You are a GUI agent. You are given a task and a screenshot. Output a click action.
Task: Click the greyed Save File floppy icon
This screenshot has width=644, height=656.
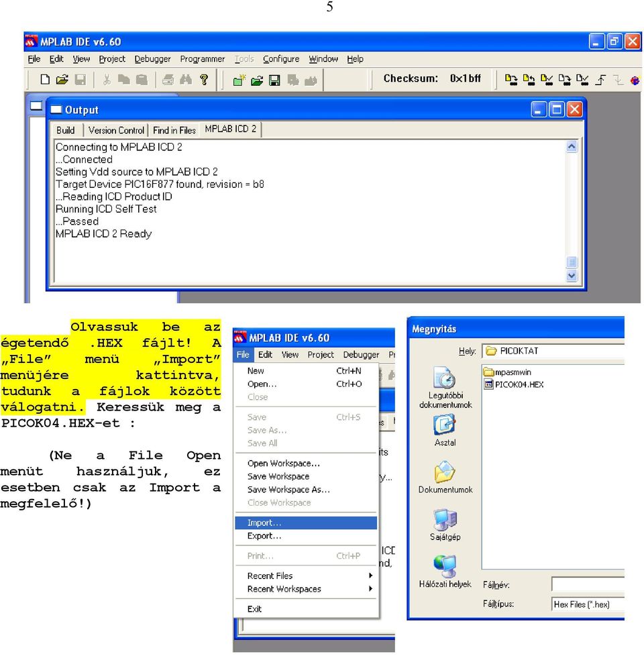80,79
